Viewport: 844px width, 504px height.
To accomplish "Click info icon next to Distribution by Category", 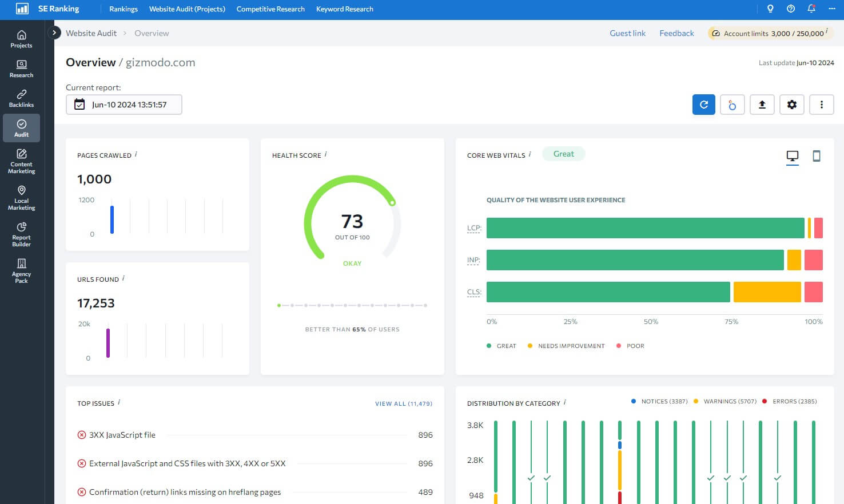I will coord(564,402).
